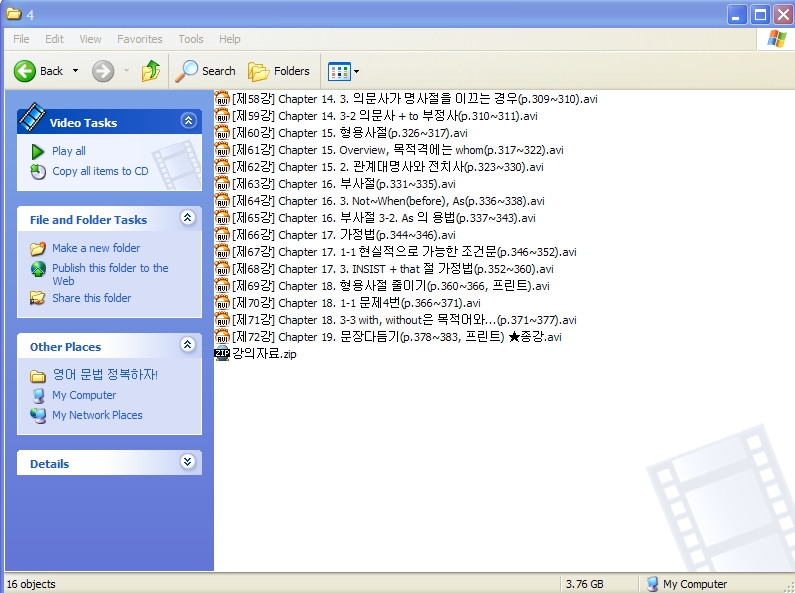Click the green Back arrow icon
Viewport: 795px width, 593px height.
(24, 71)
